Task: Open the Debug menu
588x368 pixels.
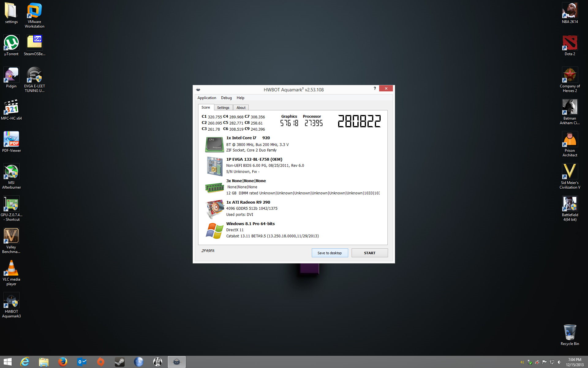Action: tap(226, 98)
